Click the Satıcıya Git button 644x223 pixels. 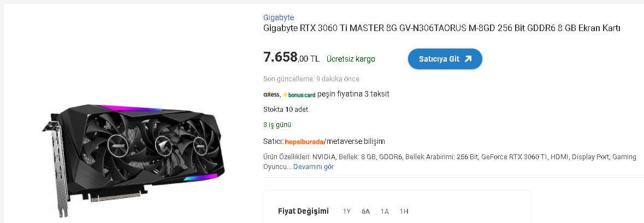[445, 59]
